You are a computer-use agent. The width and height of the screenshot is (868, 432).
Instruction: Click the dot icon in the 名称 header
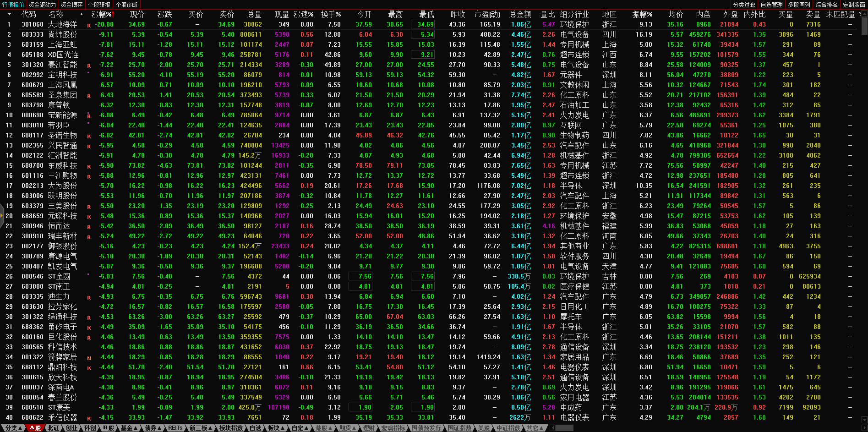coord(82,14)
